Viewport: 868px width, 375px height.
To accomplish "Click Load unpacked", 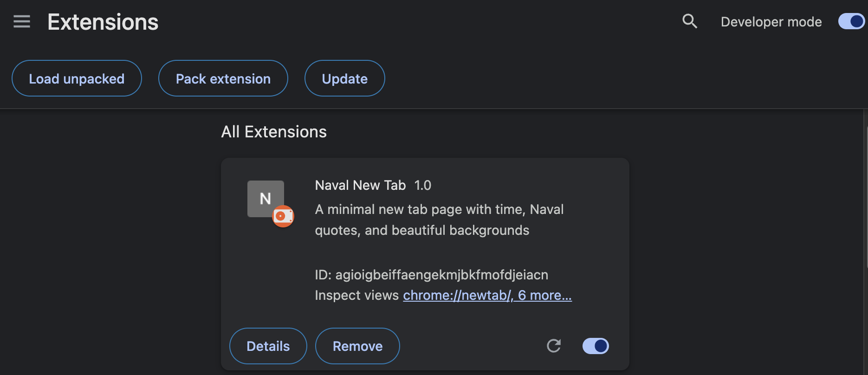I will [x=77, y=78].
